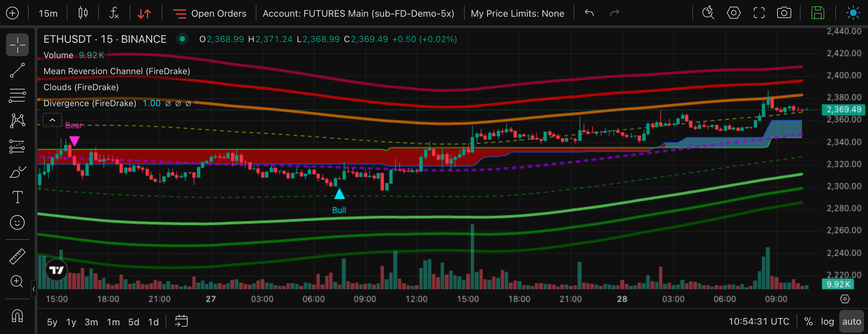Click the red buy/sell arrows icon

[144, 13]
